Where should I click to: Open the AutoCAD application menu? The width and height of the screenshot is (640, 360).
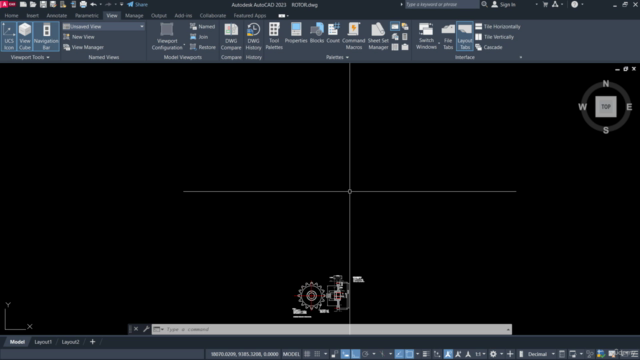point(8,4)
